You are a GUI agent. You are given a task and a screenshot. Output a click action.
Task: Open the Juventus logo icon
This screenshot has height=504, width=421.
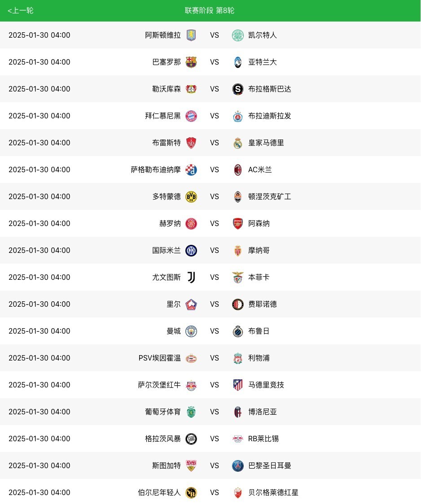click(x=191, y=278)
